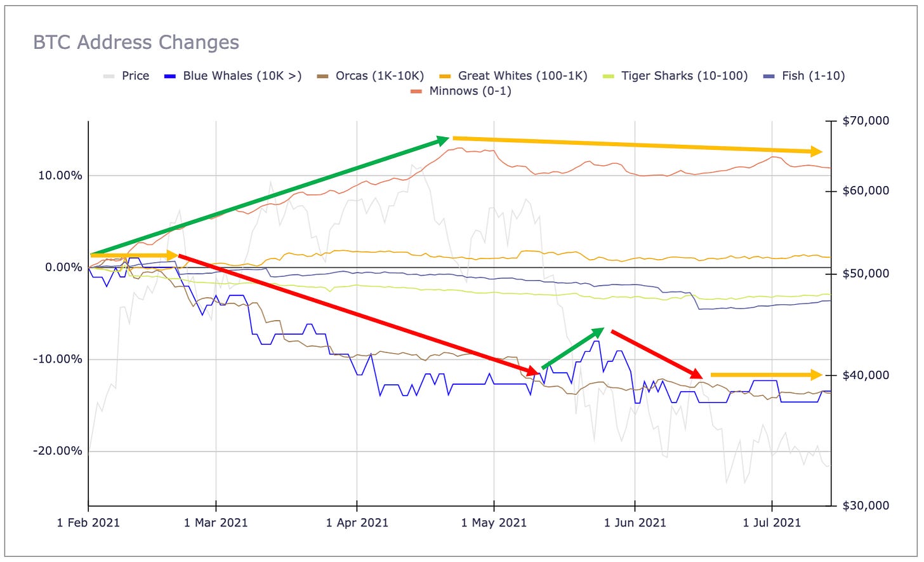Click the 1 Jun 2021 date label
This screenshot has height=562, width=924.
tap(635, 523)
